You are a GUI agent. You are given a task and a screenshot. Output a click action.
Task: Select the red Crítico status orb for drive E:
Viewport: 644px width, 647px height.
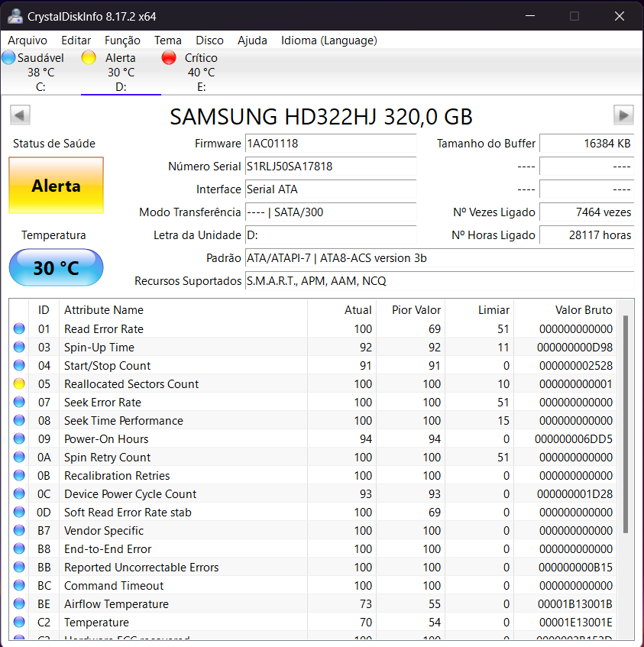point(169,58)
